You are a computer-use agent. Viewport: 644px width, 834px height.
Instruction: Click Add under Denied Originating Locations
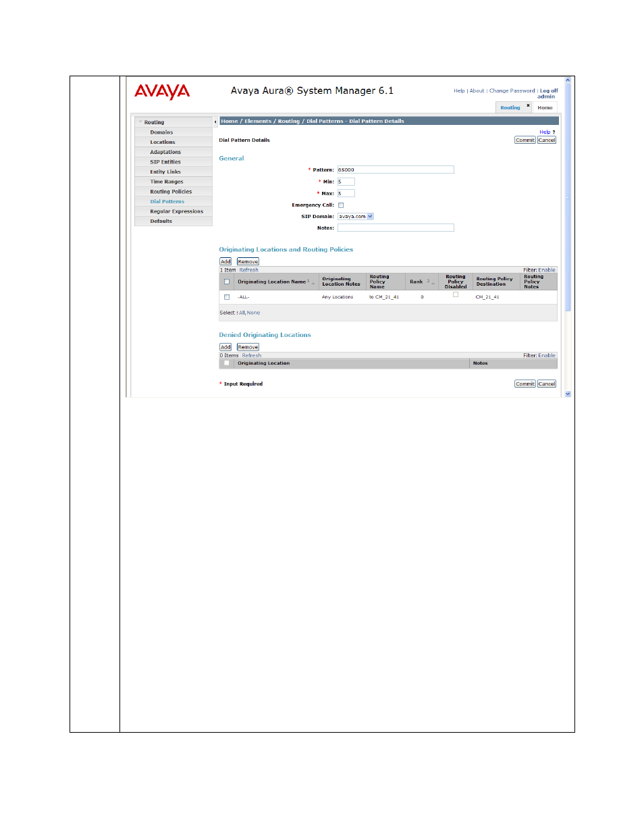[x=225, y=348]
